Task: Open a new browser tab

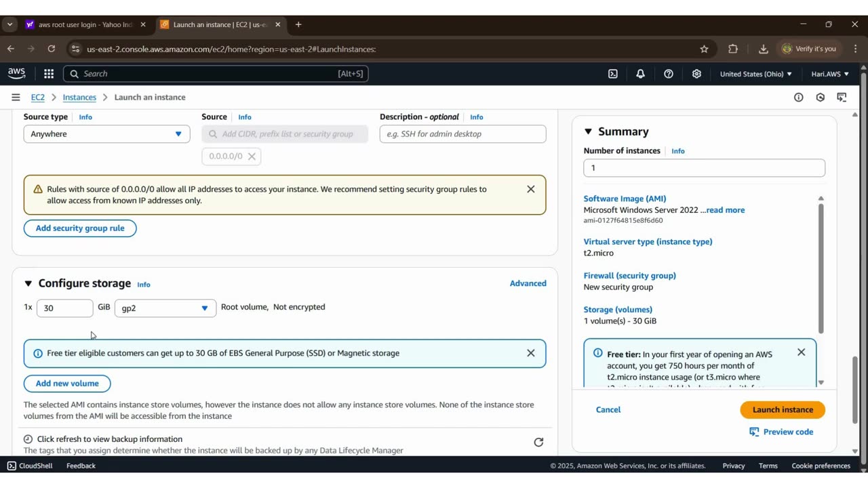Action: 298,24
